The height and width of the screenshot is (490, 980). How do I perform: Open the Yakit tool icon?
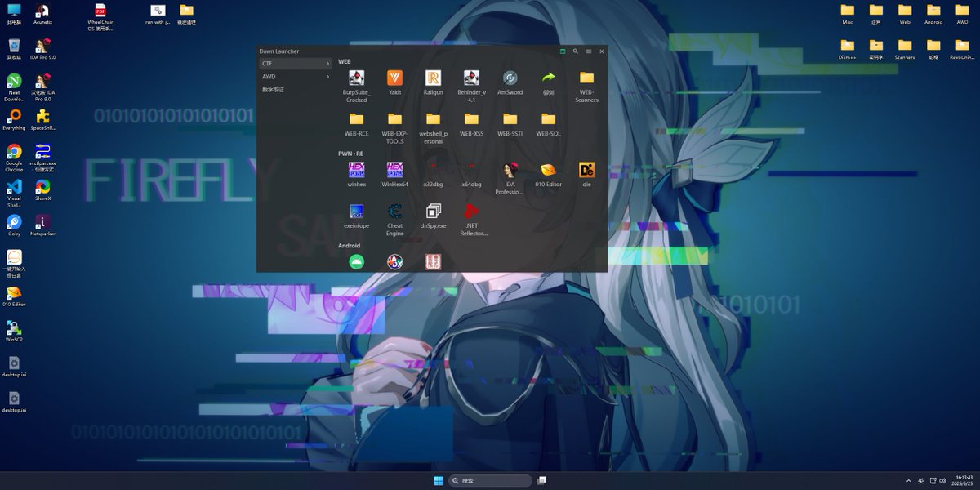point(394,78)
